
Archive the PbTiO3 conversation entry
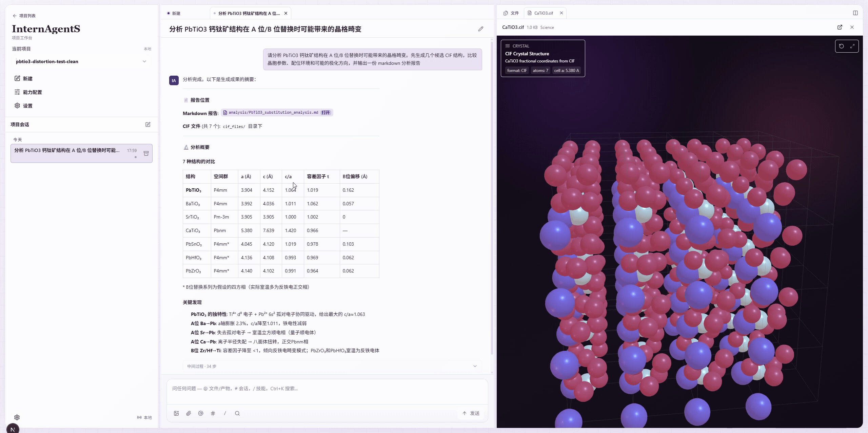(146, 153)
